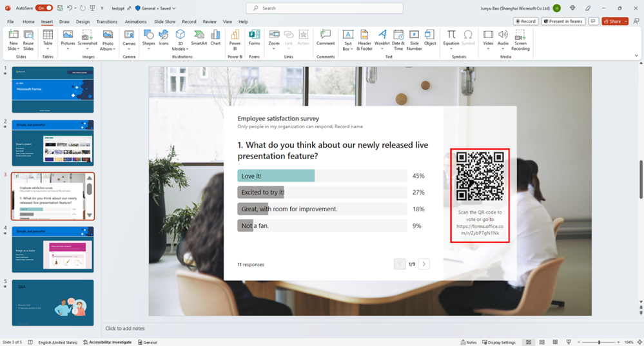This screenshot has width=644, height=346.
Task: Collapse the ribbon with the chevron
Action: coord(636,55)
